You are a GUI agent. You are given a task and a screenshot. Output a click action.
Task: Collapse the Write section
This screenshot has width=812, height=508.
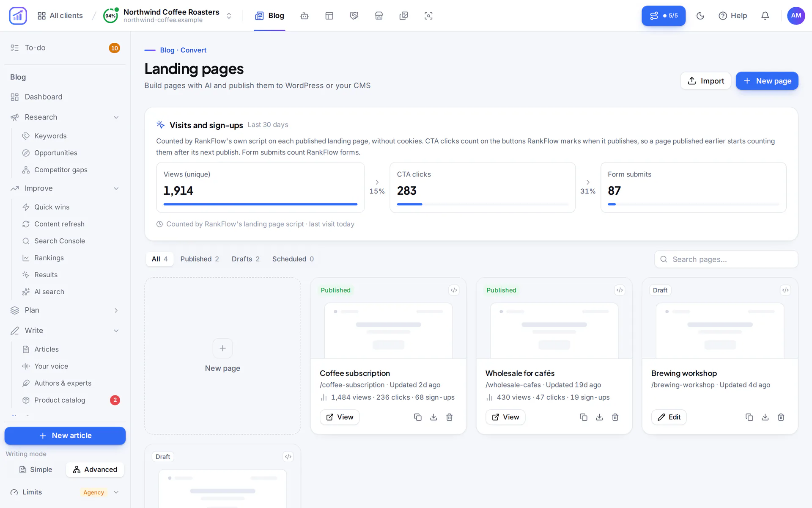[x=65, y=331]
